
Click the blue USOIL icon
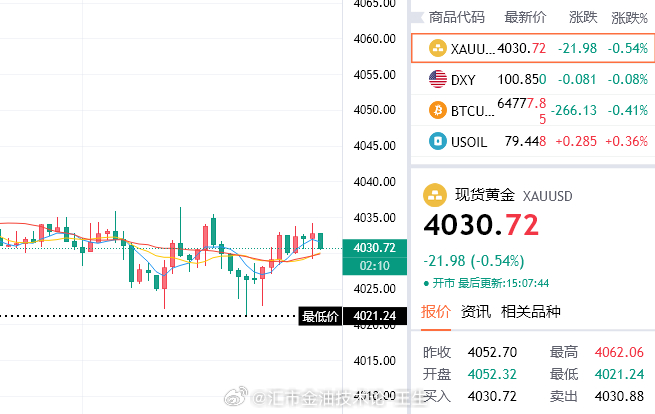[x=438, y=141]
